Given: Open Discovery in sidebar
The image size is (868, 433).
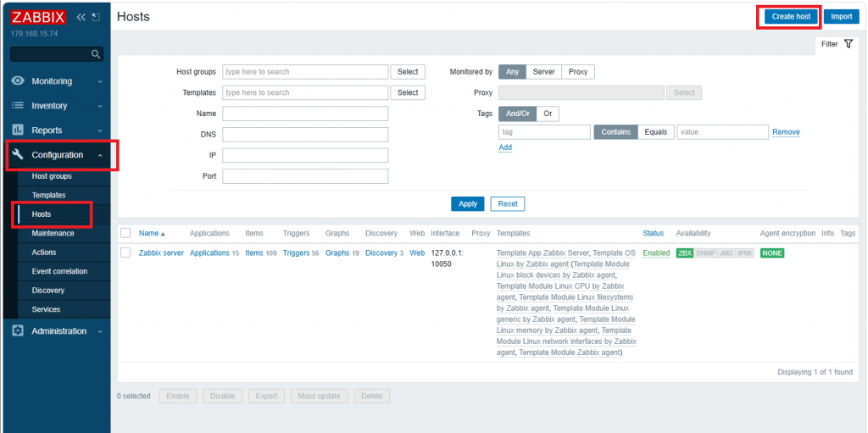Looking at the screenshot, I should [x=48, y=290].
